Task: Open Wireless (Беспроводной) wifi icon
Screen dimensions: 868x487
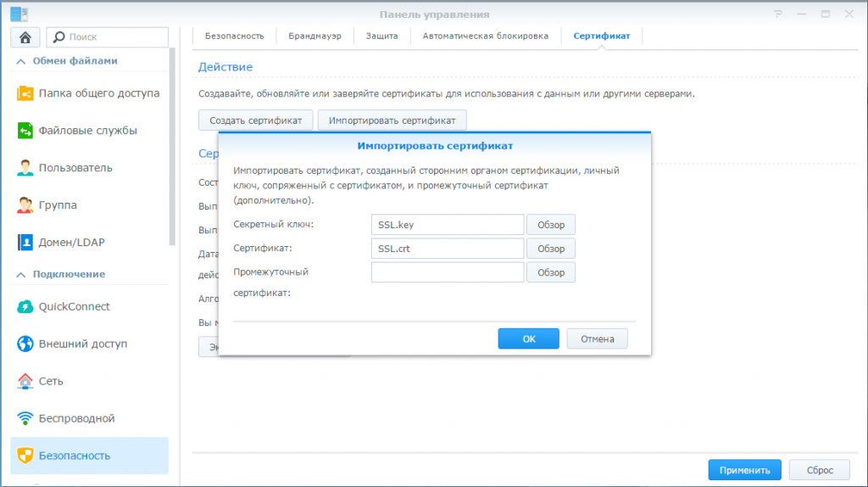Action: (25, 419)
